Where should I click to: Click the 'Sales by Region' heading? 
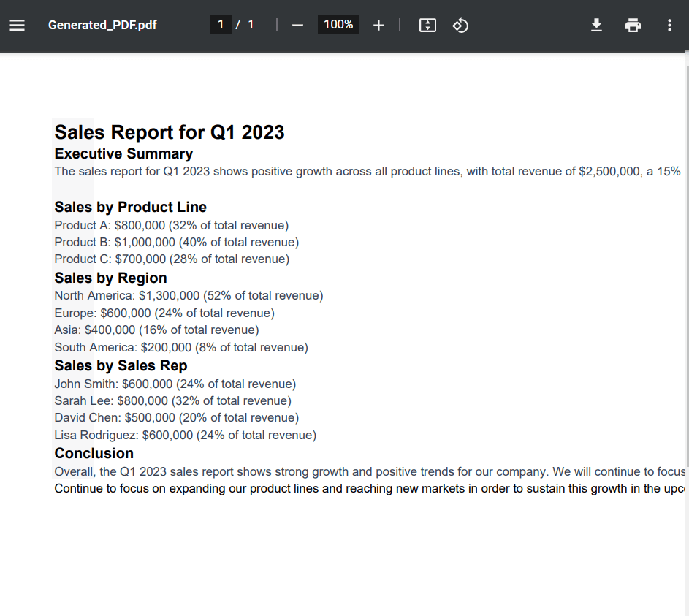110,278
